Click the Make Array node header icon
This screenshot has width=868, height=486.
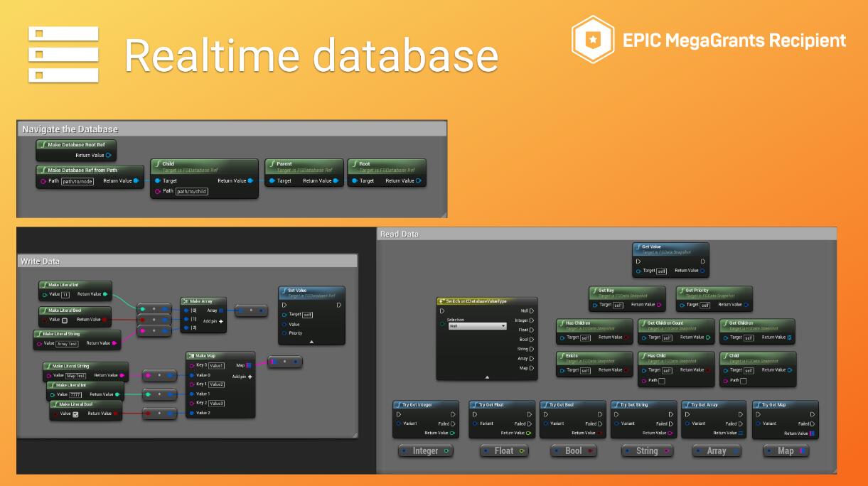tap(186, 301)
